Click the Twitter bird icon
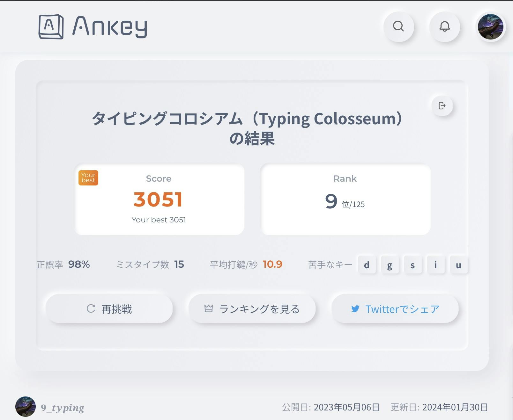513x420 pixels. 355,309
